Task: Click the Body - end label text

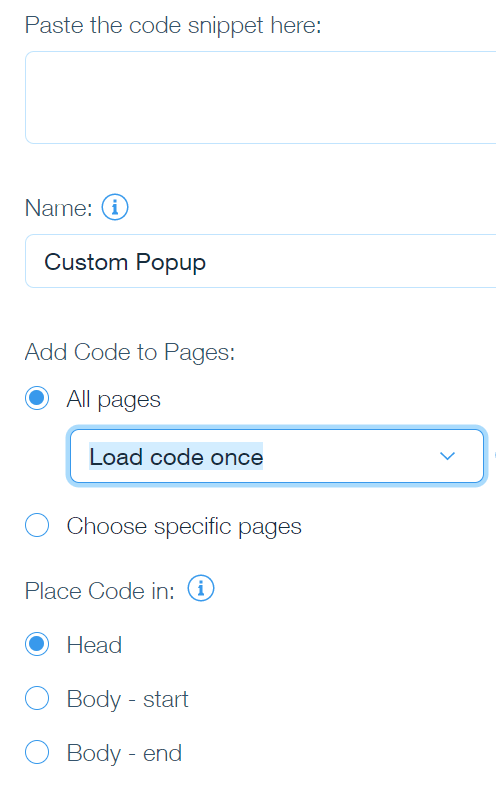Action: 124,753
